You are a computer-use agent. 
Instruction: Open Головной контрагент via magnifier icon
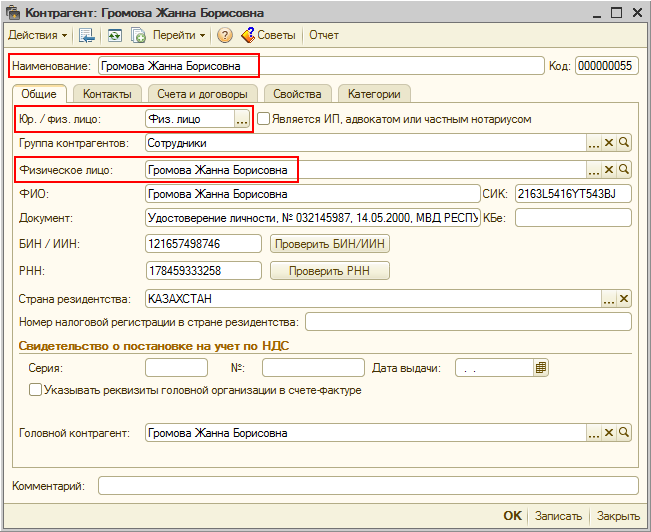coord(624,433)
